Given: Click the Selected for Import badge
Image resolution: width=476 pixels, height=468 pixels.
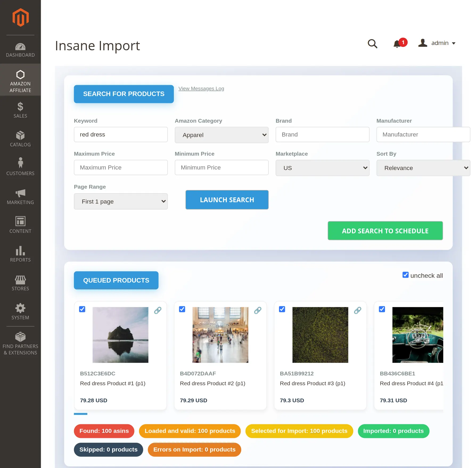Looking at the screenshot, I should click(299, 431).
